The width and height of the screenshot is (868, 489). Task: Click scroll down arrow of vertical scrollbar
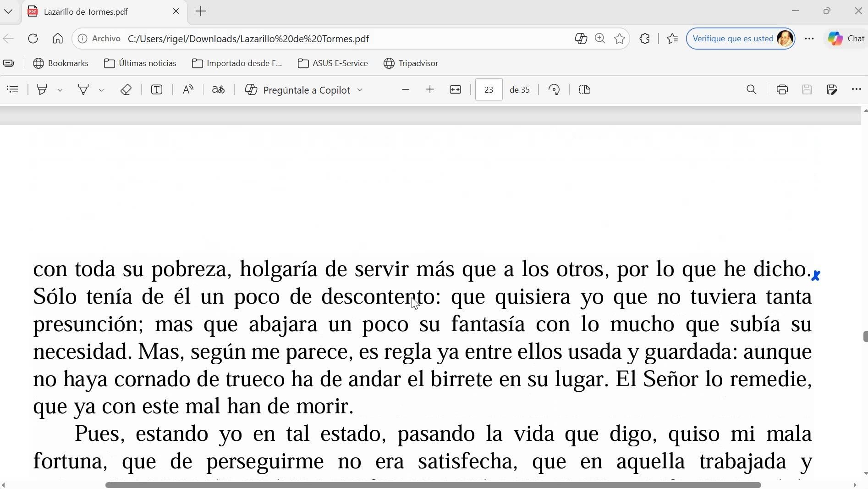(865, 473)
